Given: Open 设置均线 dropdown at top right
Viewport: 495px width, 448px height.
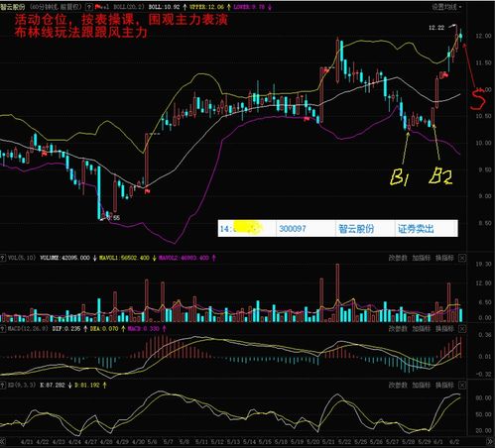Looking at the screenshot, I should (x=446, y=7).
